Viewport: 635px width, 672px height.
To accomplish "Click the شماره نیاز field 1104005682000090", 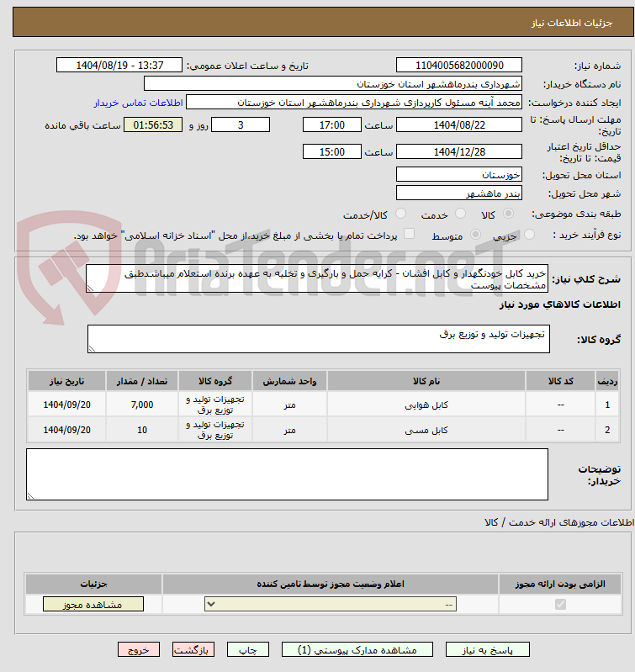I will tap(459, 65).
